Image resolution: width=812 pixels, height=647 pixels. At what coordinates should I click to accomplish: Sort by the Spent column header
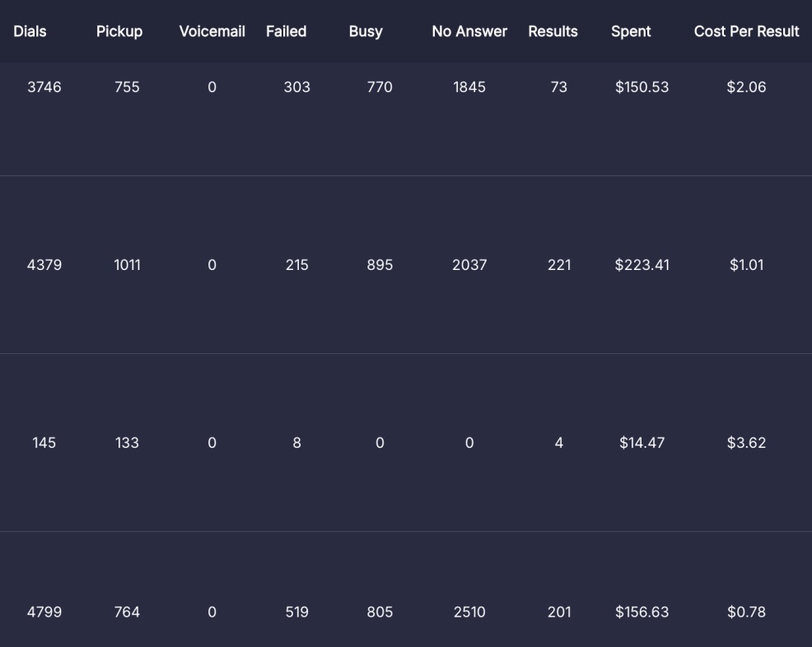(631, 31)
